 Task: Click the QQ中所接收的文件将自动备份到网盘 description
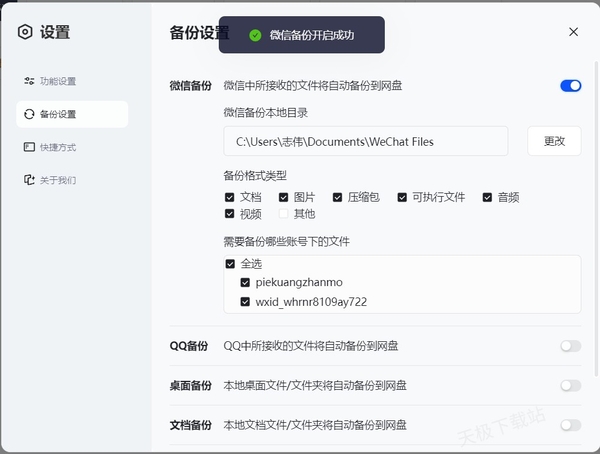point(311,346)
